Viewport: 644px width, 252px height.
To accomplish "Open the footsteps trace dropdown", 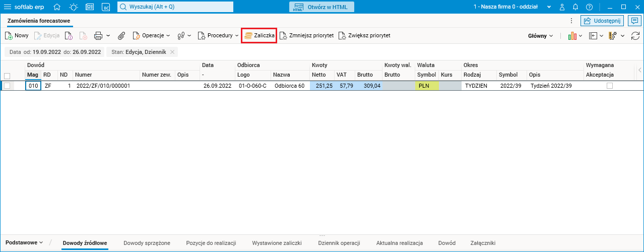I will (184, 36).
